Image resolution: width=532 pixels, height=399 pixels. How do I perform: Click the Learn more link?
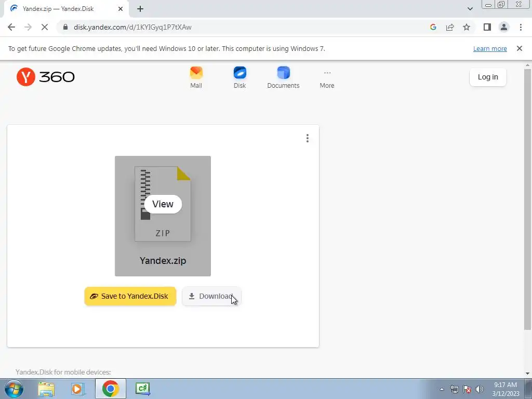tap(490, 48)
